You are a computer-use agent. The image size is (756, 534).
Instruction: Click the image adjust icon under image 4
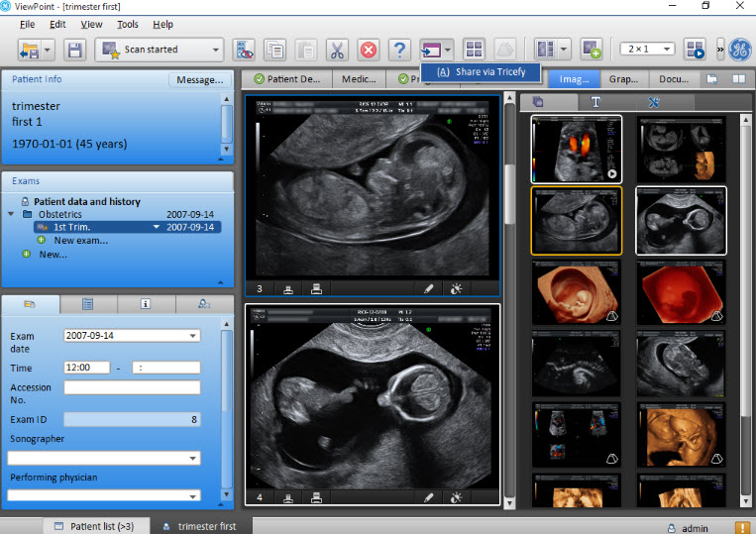457,496
